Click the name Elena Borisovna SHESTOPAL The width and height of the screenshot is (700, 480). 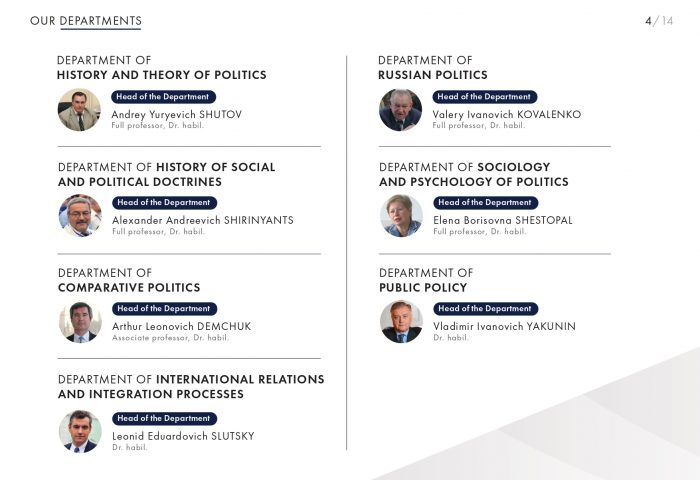(x=503, y=220)
